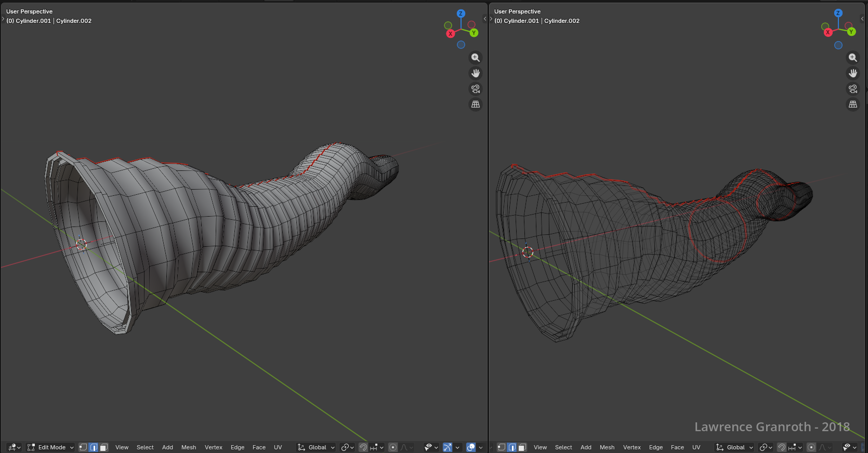Click Select in right viewport header
Viewport: 868px width, 453px height.
(x=563, y=447)
